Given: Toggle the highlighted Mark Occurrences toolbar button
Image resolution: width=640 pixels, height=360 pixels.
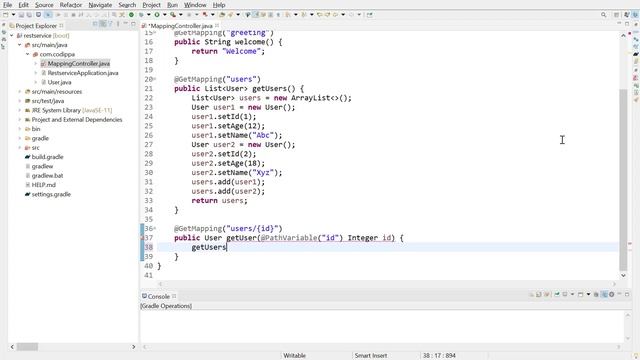Looking at the screenshot, I should pyautogui.click(x=256, y=15).
